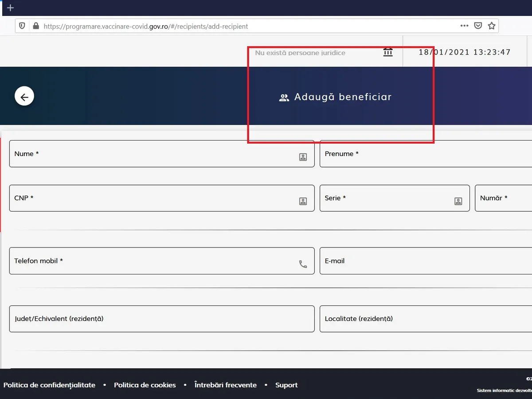
Task: Click the bookmark star icon
Action: 491,26
